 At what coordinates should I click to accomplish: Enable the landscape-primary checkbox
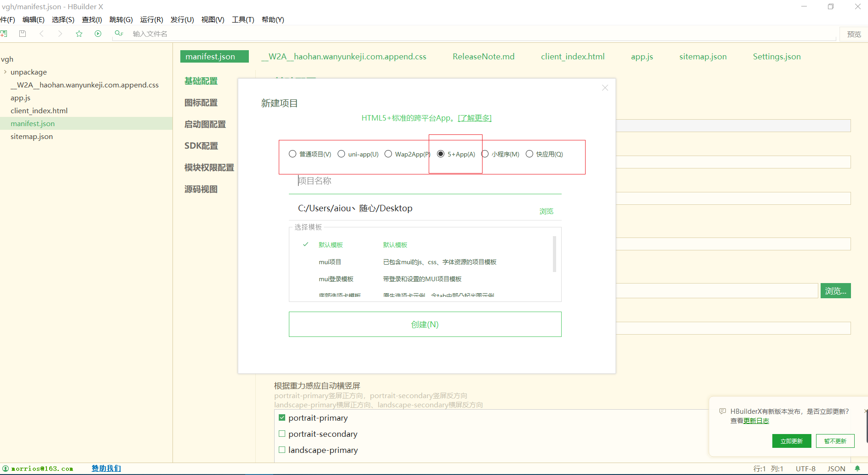(x=282, y=450)
